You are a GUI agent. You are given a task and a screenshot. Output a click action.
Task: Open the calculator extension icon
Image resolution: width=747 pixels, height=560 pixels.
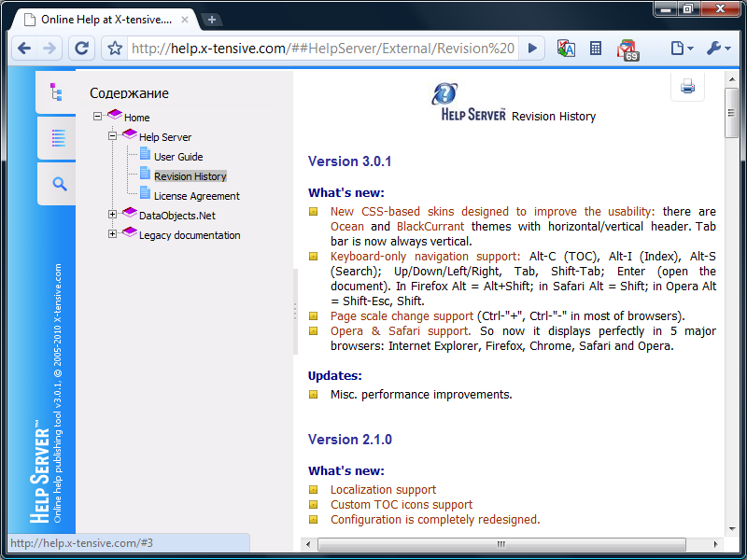[x=596, y=49]
